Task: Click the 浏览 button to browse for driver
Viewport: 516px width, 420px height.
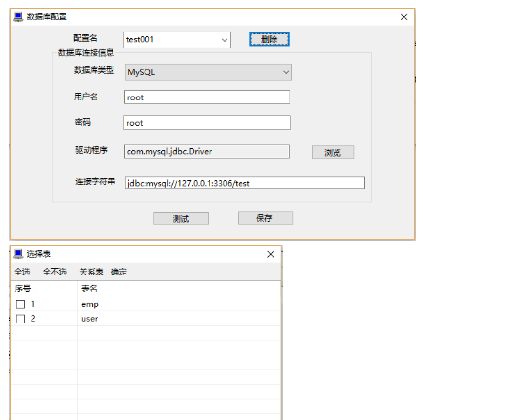Action: (x=333, y=152)
